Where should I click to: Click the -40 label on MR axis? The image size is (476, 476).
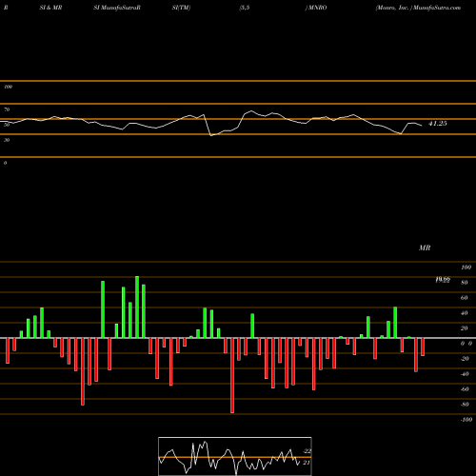pyautogui.click(x=465, y=374)
